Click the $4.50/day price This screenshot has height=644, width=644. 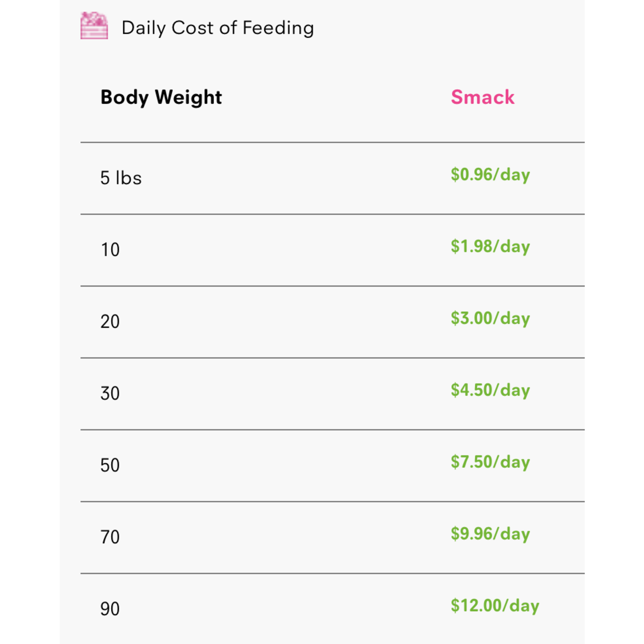(x=490, y=390)
